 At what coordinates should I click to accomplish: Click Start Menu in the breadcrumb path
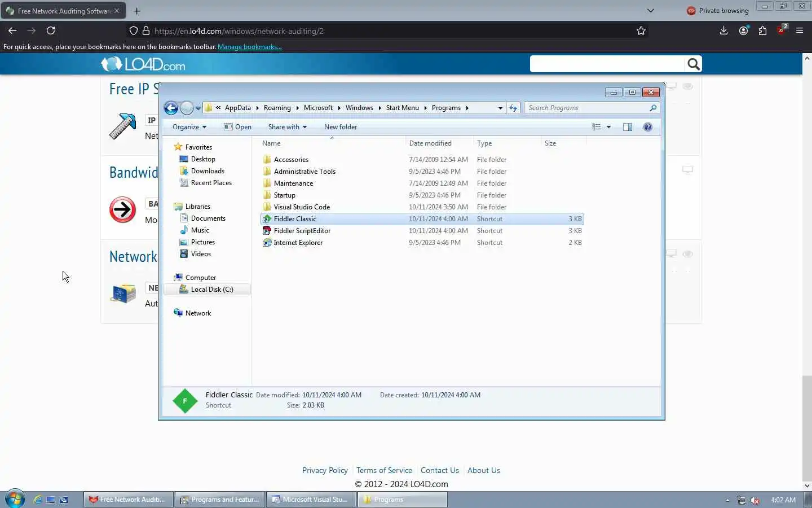[x=403, y=108]
